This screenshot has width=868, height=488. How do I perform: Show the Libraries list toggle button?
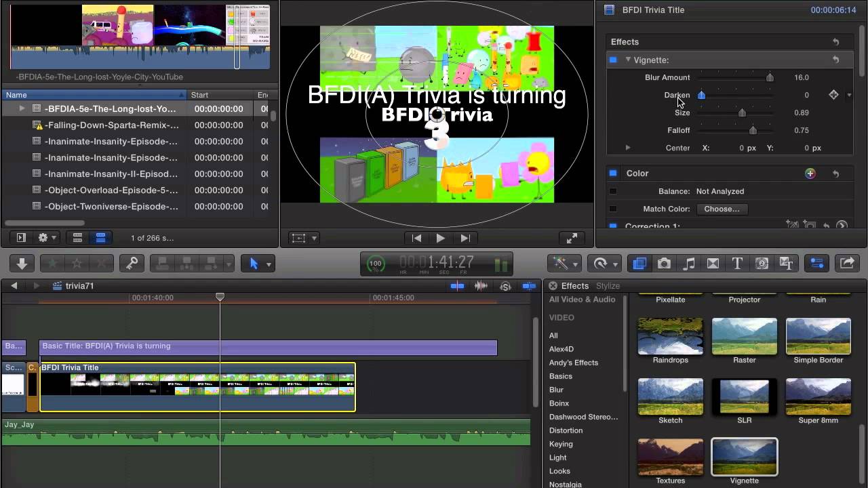point(20,238)
